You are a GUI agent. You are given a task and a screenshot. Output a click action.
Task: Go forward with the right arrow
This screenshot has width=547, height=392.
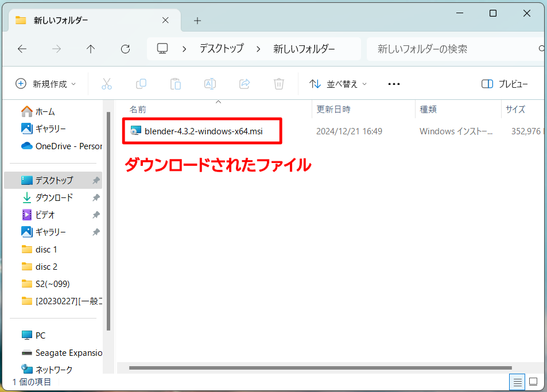[56, 49]
